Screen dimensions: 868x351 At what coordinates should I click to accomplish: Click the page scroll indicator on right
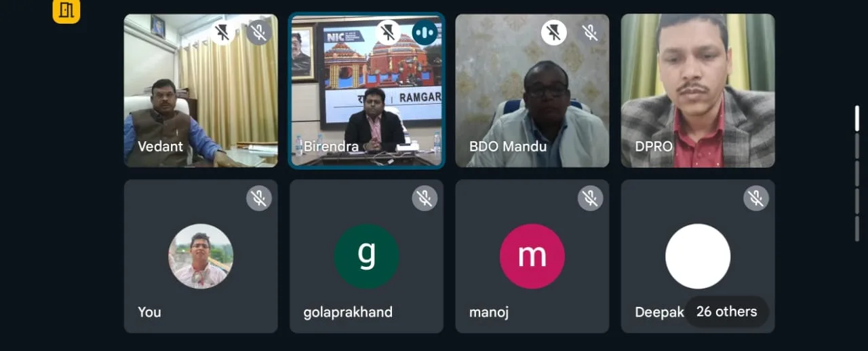tap(857, 119)
